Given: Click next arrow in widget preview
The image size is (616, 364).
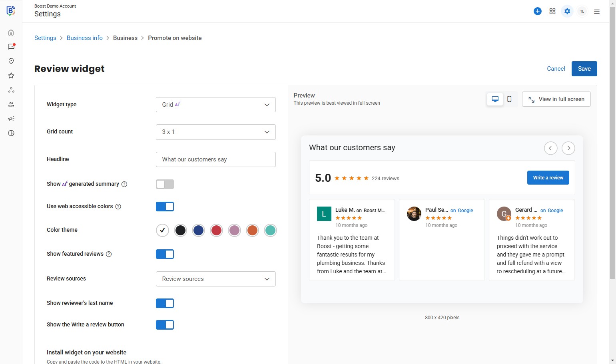Looking at the screenshot, I should pyautogui.click(x=568, y=148).
